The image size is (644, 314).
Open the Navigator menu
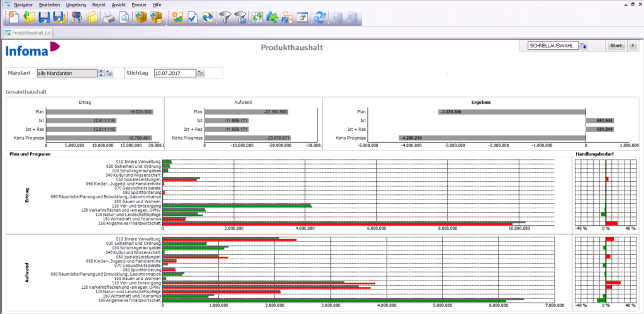tap(23, 4)
